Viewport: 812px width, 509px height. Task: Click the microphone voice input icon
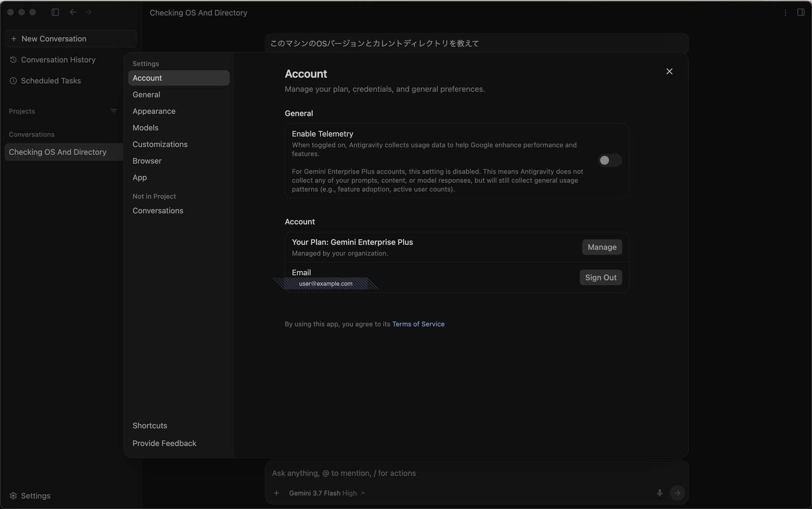tap(660, 493)
